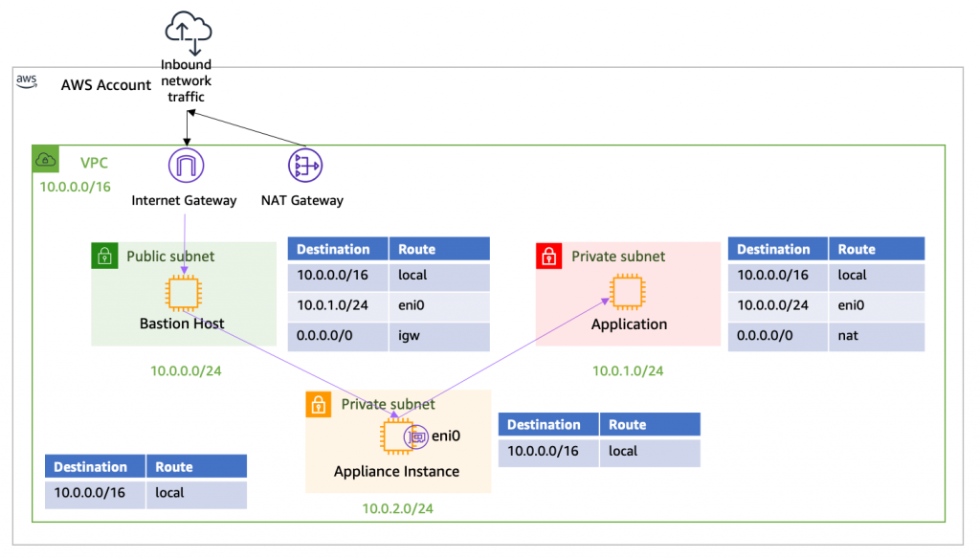This screenshot has height=559, width=980.
Task: Click the red lock icon on the Application private subnet
Action: click(x=548, y=256)
